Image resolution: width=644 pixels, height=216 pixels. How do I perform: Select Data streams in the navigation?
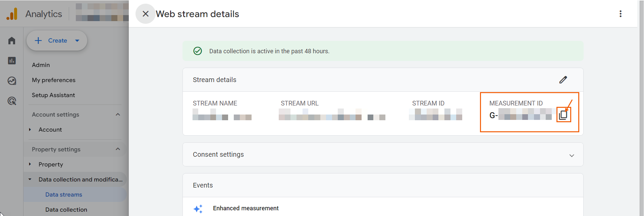coord(64,195)
